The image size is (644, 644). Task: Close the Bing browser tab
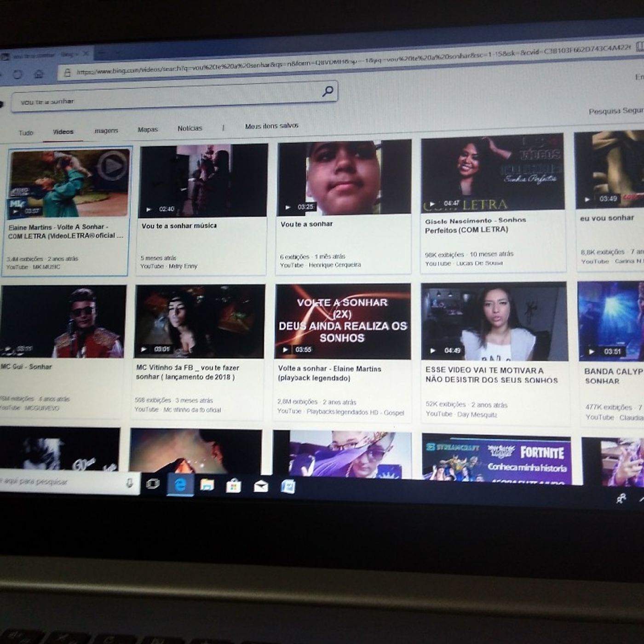tap(85, 54)
